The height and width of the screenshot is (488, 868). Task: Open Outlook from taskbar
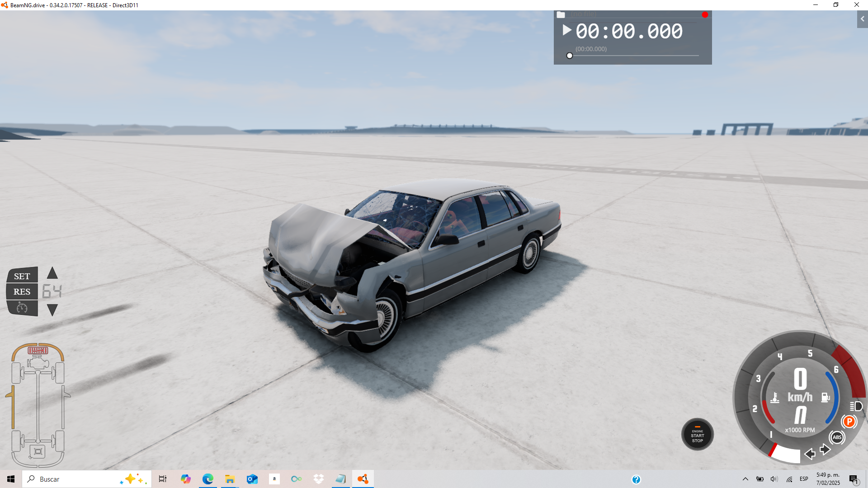coord(252,479)
